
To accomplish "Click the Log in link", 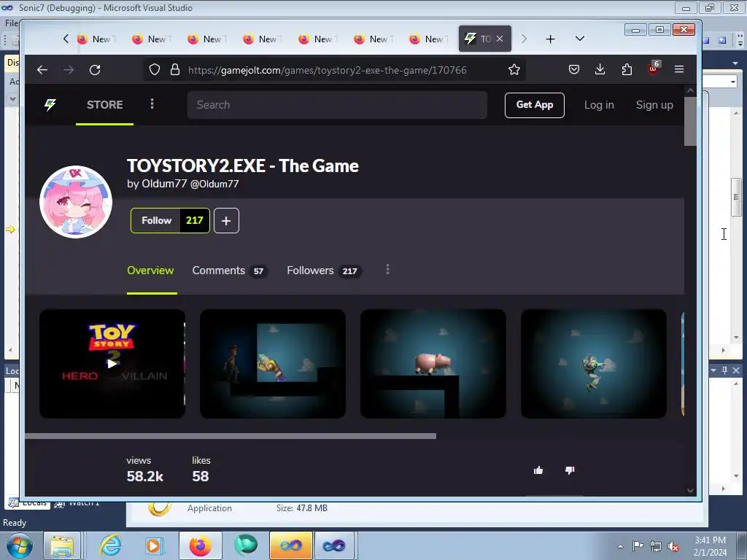I will [599, 105].
